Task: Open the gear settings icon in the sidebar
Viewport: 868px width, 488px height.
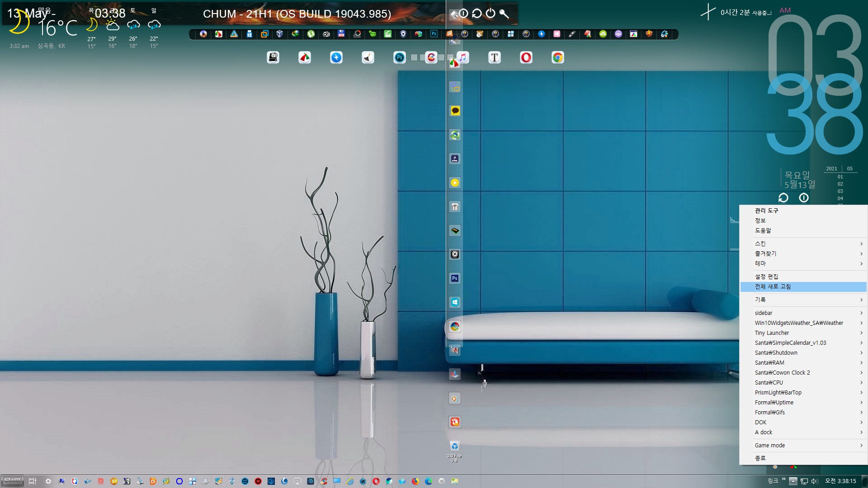Action: coord(455,254)
